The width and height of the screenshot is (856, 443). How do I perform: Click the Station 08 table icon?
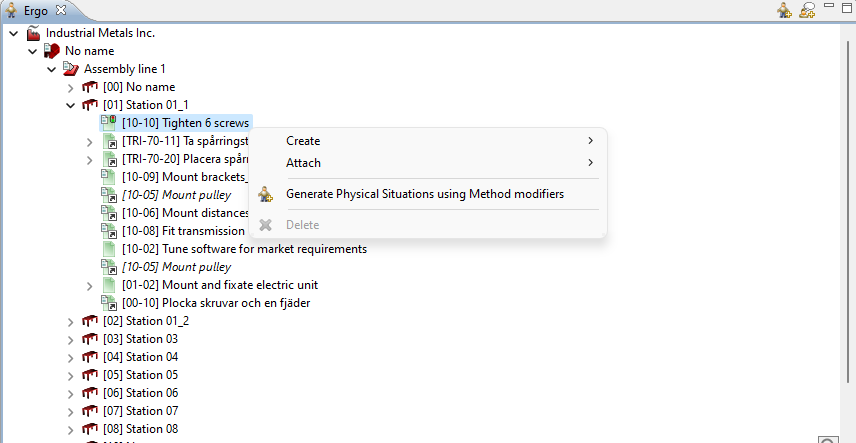point(90,429)
